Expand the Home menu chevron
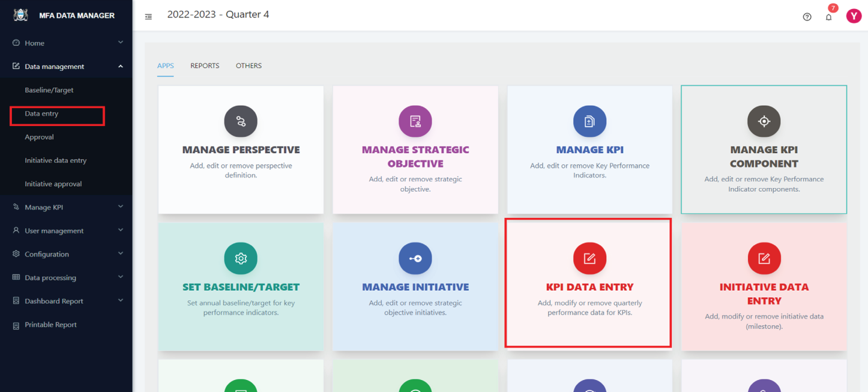Image resolution: width=868 pixels, height=392 pixels. (x=121, y=43)
